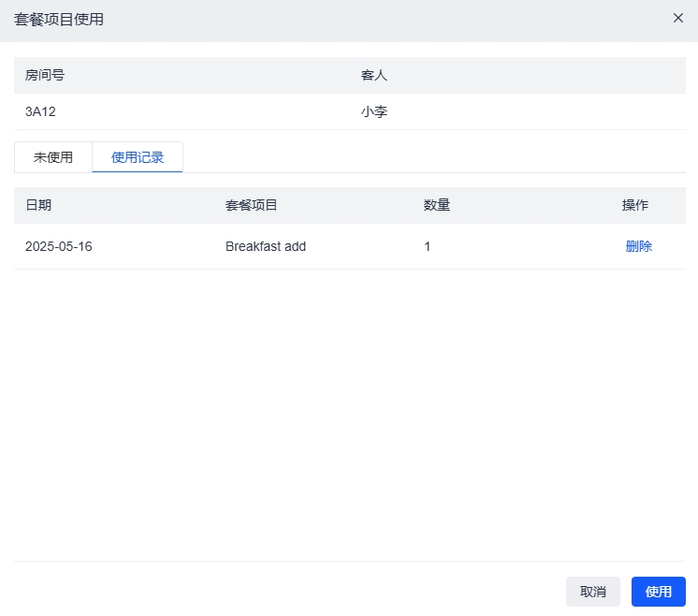Click the blank header space right of 客人
This screenshot has width=698, height=616.
pyautogui.click(x=543, y=75)
